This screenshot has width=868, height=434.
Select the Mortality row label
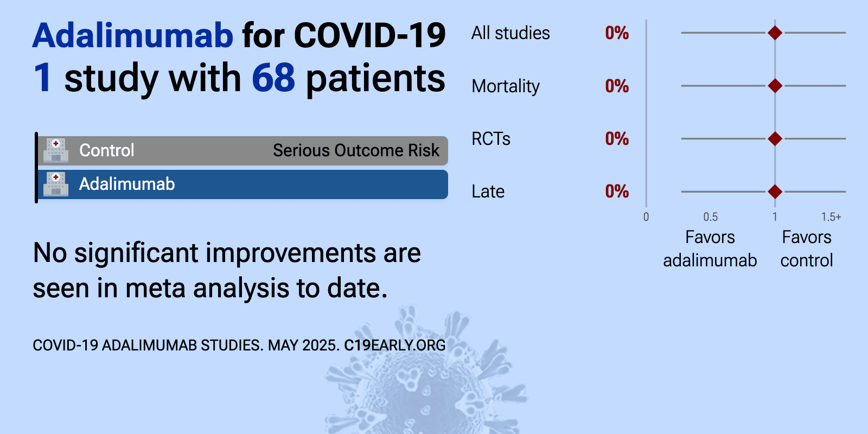(506, 86)
